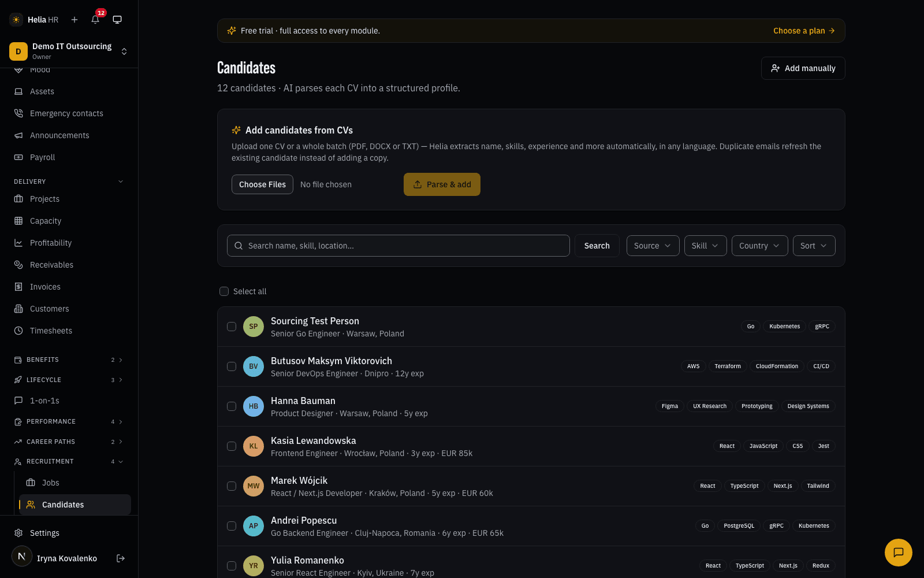Open Jobs under Recruitment
This screenshot has width=924, height=578.
(75, 483)
